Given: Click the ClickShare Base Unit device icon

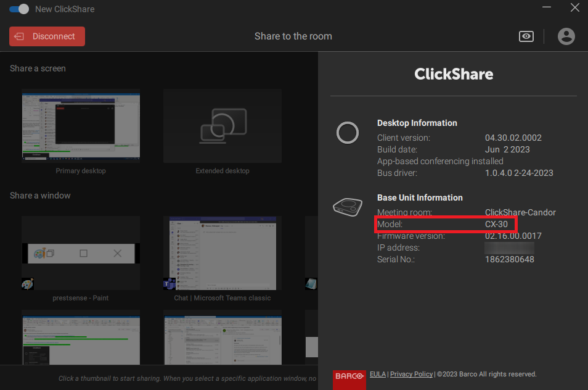Looking at the screenshot, I should [x=348, y=207].
